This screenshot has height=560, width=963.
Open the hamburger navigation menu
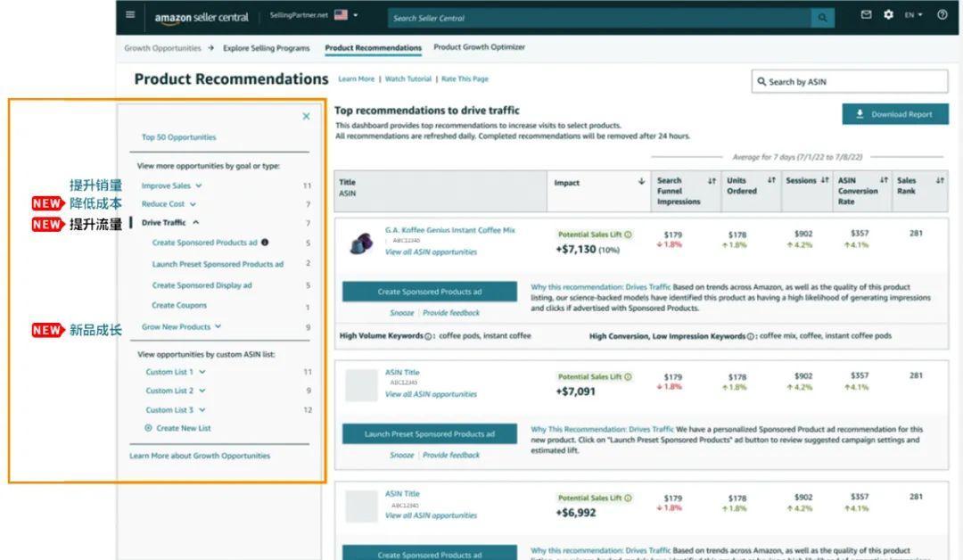pos(130,15)
